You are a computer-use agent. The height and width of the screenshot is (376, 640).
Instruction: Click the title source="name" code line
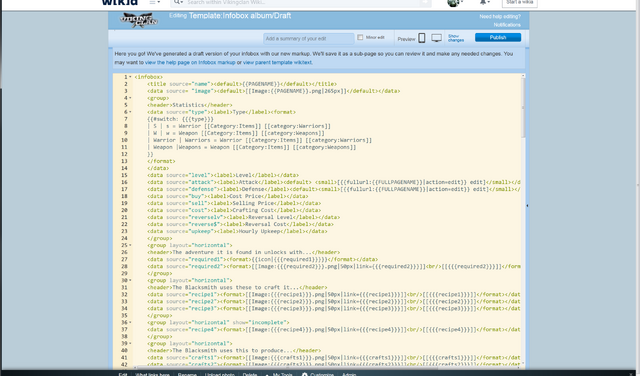coord(242,84)
